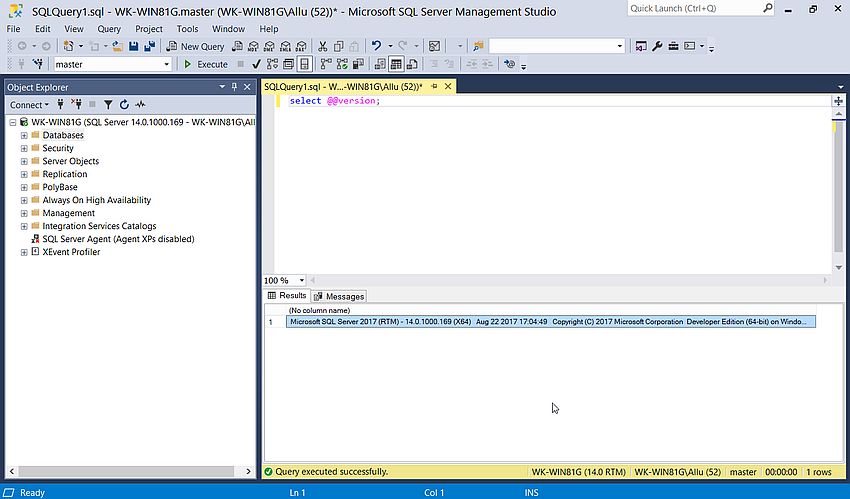Click the Change Connection icon
Image resolution: width=850 pixels, height=499 pixels.
pos(38,64)
